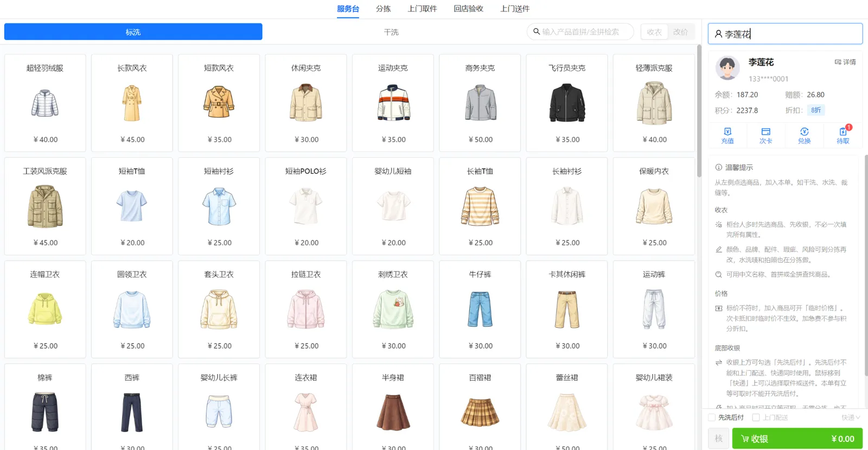Click the 积分 value 2237.8
Image resolution: width=868 pixels, height=450 pixels.
[x=747, y=110]
